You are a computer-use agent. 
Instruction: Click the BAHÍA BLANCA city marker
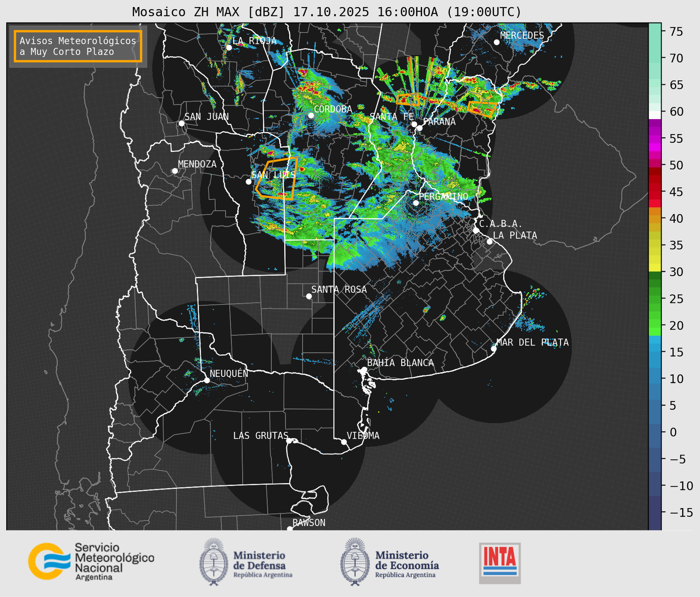364,369
